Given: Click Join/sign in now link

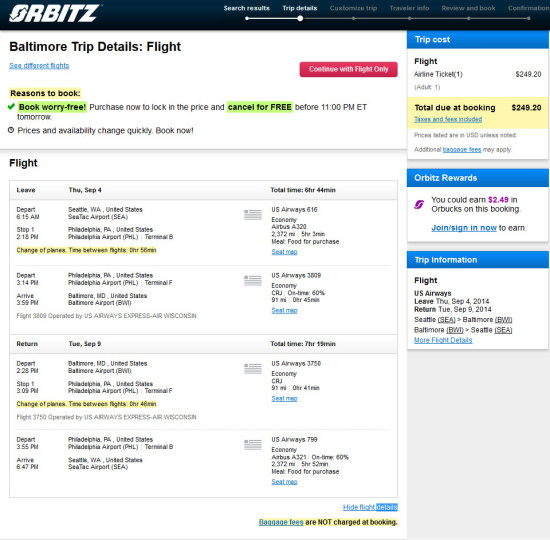Looking at the screenshot, I should tap(464, 228).
